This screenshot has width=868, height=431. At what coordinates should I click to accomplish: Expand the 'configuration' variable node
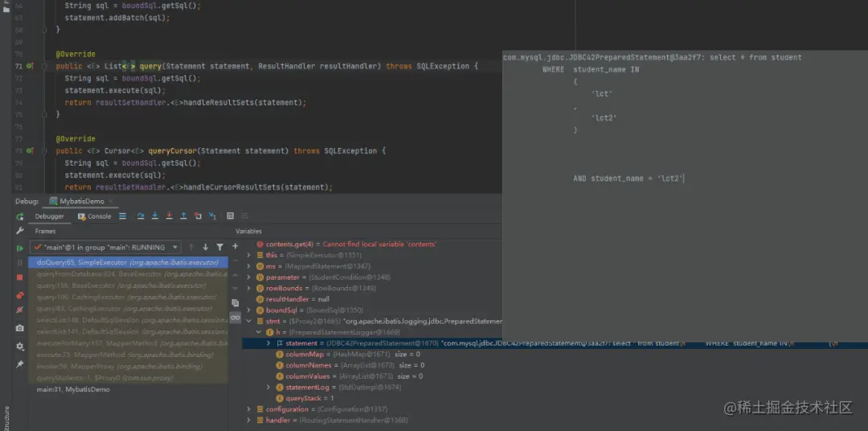(x=249, y=409)
